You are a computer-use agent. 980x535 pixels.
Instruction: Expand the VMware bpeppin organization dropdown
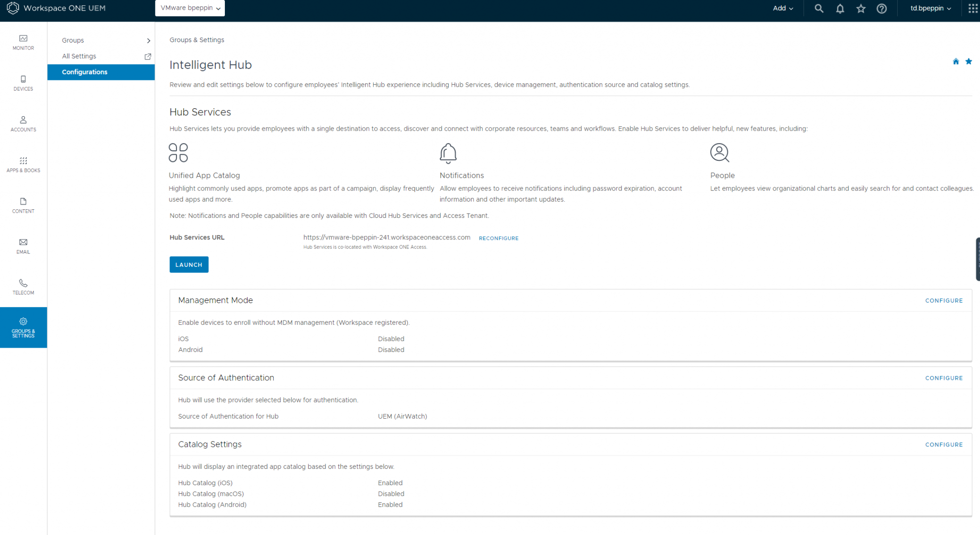coord(190,8)
